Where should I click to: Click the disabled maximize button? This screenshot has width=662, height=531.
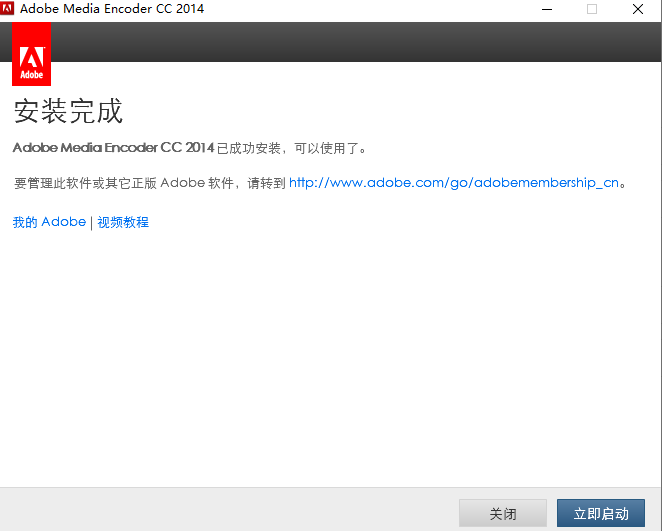pyautogui.click(x=592, y=9)
